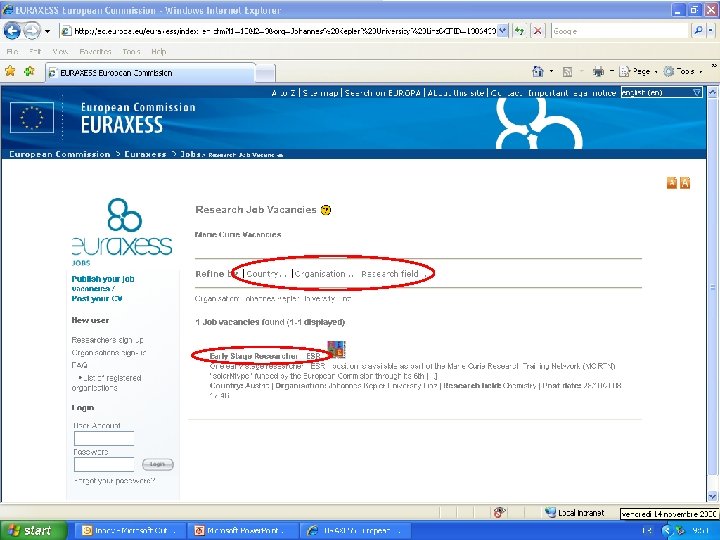Click the search magnifier icon
The height and width of the screenshot is (540, 720).
(x=698, y=31)
